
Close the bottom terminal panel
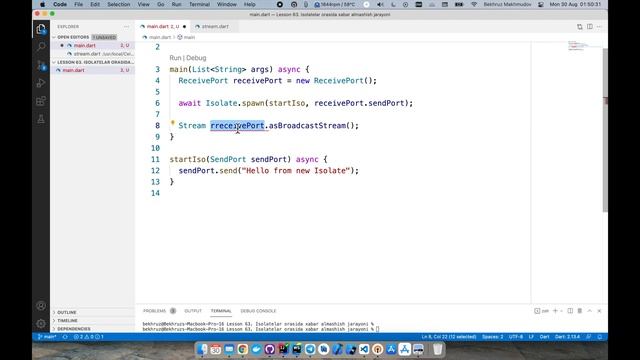599,311
